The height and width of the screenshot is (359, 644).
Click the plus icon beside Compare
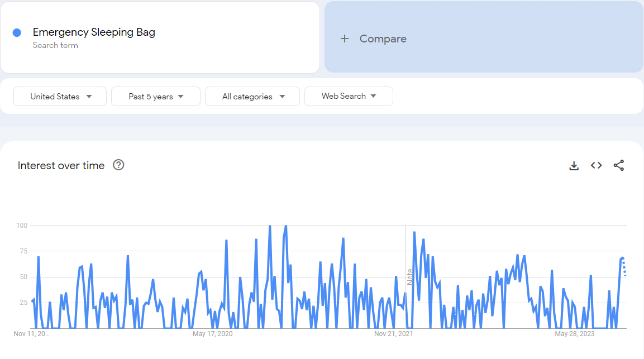pos(345,39)
